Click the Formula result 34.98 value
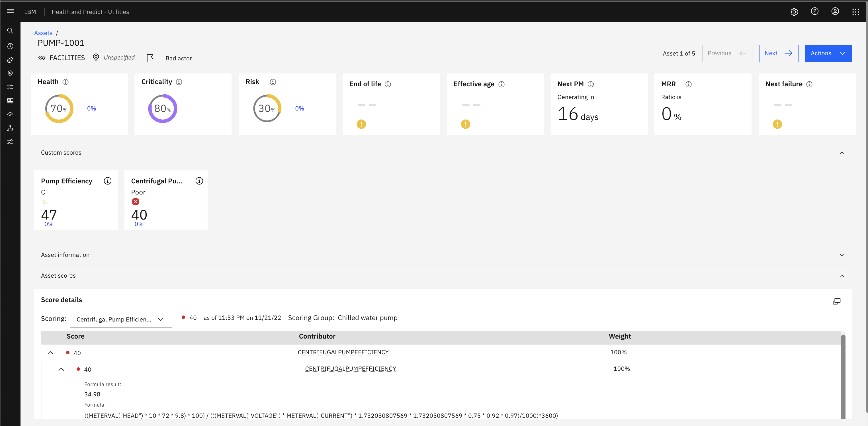This screenshot has height=426, width=868. 92,394
